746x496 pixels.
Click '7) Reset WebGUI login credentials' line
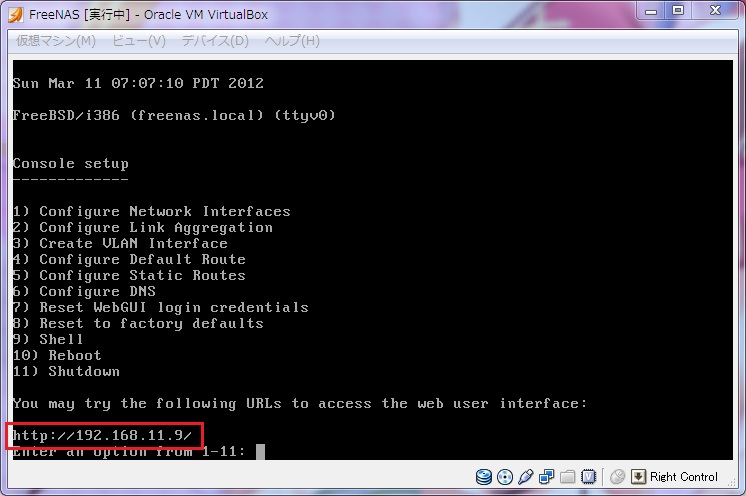pos(160,307)
